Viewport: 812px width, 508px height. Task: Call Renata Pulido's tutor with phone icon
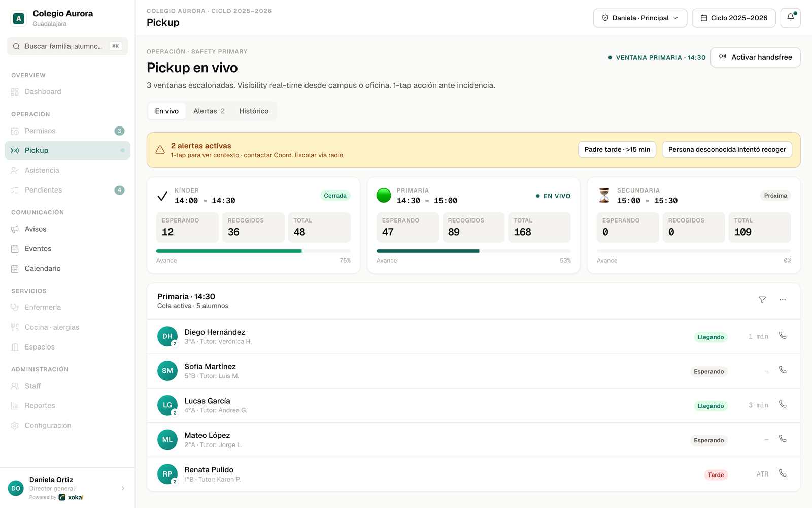783,473
